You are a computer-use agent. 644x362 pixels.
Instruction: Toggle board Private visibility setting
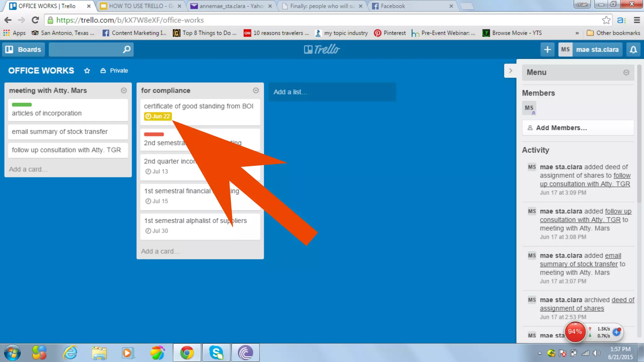(114, 71)
